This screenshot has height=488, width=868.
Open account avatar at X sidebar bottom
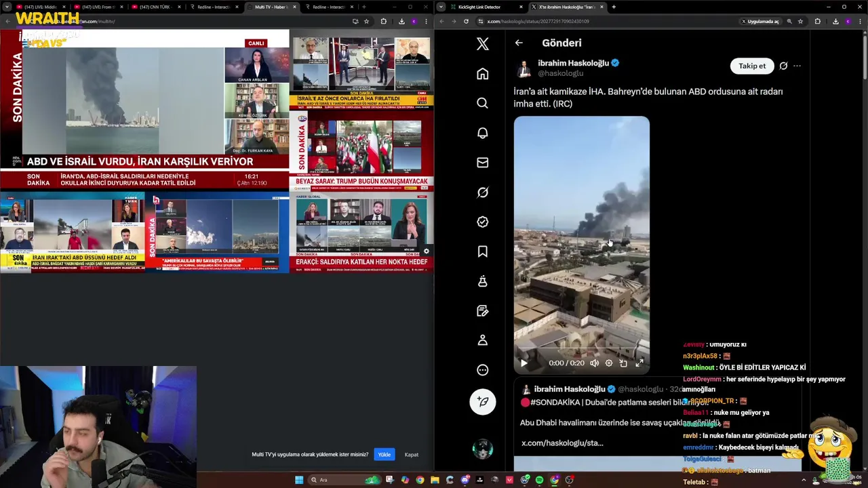tap(483, 449)
